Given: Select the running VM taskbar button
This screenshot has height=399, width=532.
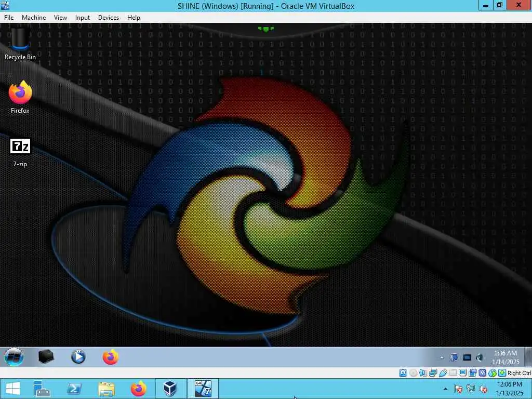Looking at the screenshot, I should pos(203,389).
